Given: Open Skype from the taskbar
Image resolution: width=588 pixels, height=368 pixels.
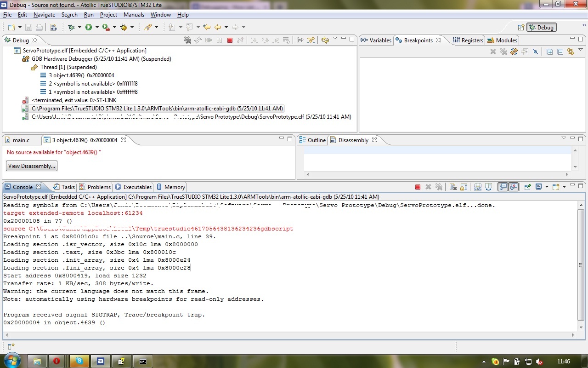Looking at the screenshot, I should pos(79,361).
